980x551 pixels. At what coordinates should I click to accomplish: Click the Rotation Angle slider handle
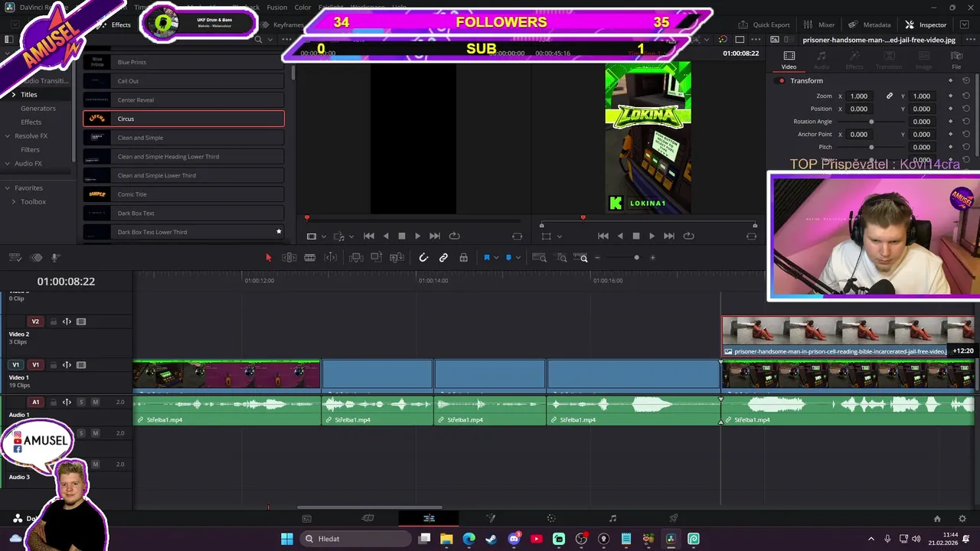pyautogui.click(x=871, y=122)
